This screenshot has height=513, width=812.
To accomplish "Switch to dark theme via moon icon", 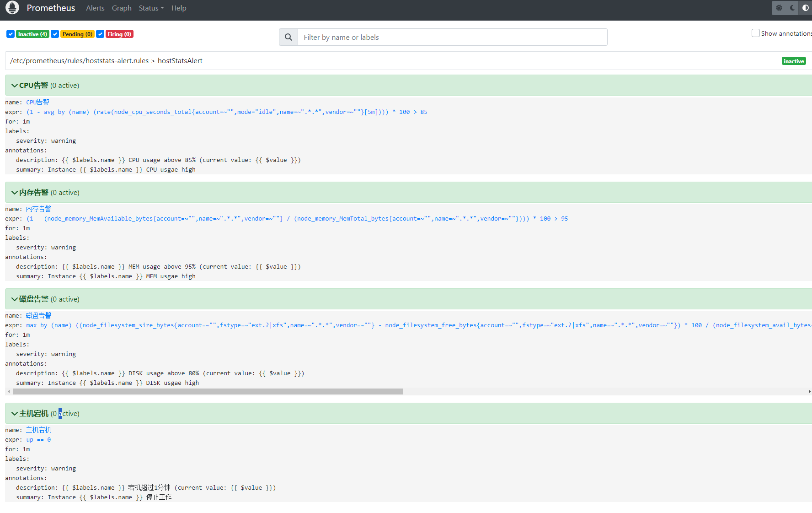I will click(792, 8).
